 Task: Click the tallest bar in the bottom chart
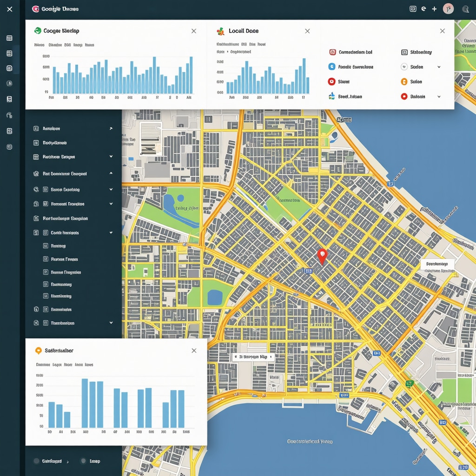pyautogui.click(x=85, y=403)
